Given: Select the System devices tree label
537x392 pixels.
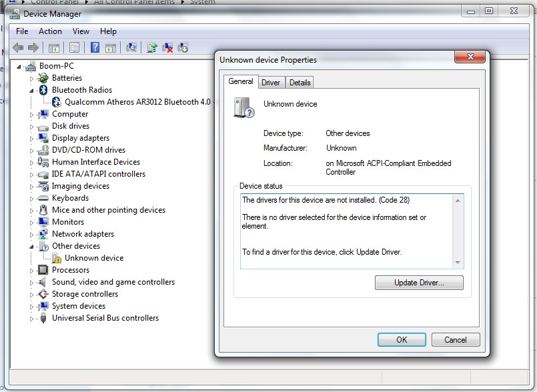Looking at the screenshot, I should point(79,306).
